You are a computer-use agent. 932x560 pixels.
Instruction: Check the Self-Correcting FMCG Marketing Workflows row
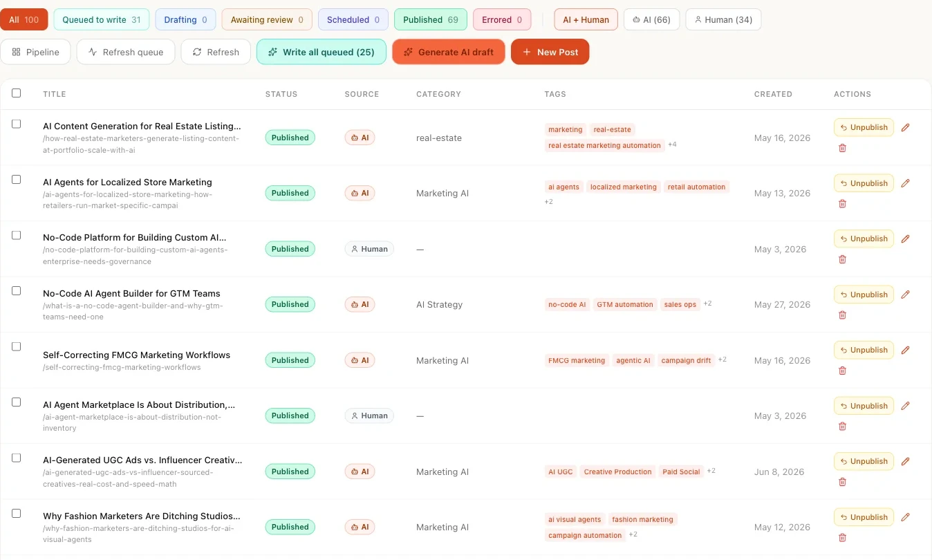17,346
